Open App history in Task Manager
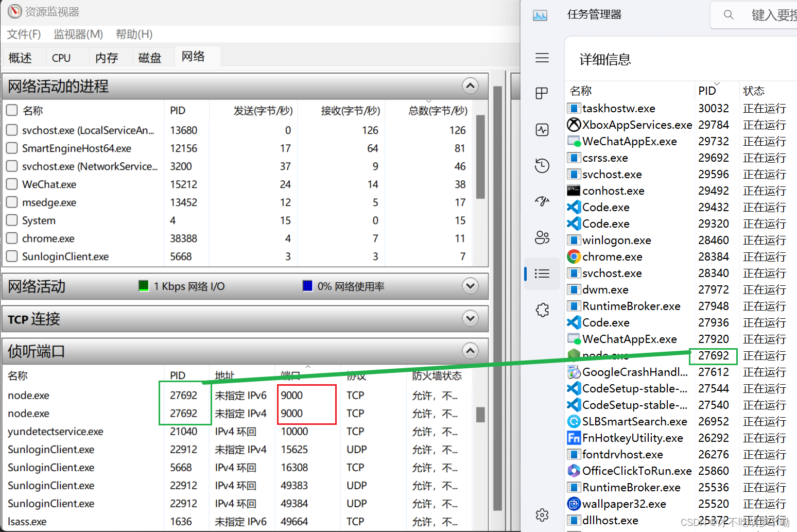Screen dimensions: 797x532 click(542, 165)
